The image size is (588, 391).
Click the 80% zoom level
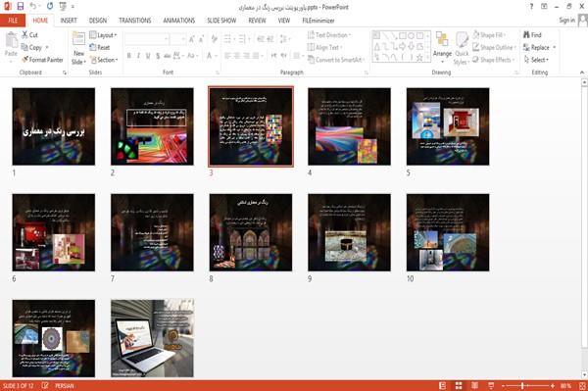565,386
